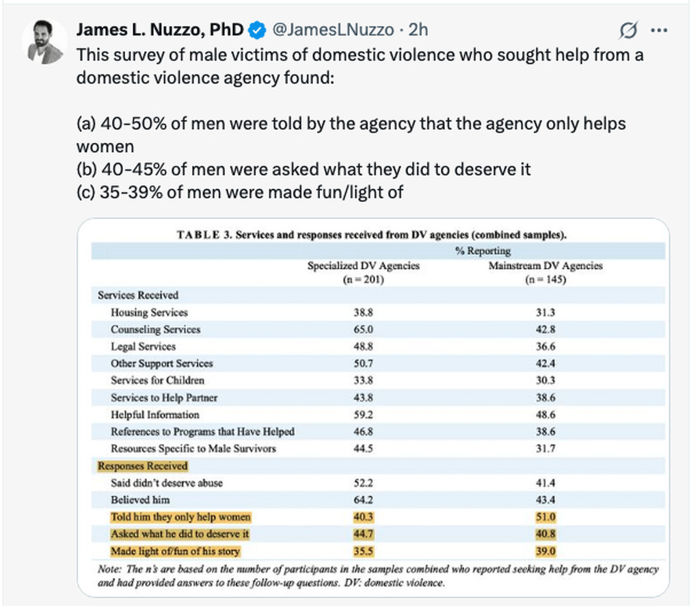Click the @JamesLNuzzo handle
700x606 pixels.
point(334,30)
